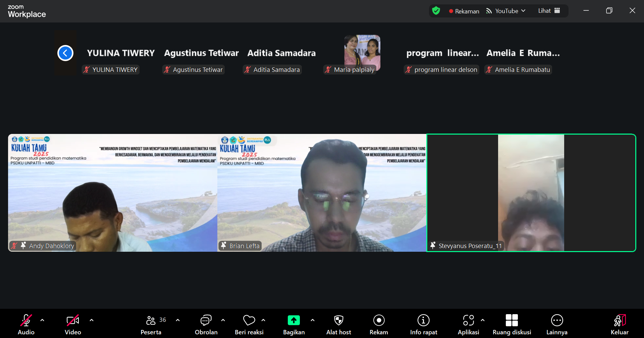Open the Lihat view layout menu

point(549,11)
